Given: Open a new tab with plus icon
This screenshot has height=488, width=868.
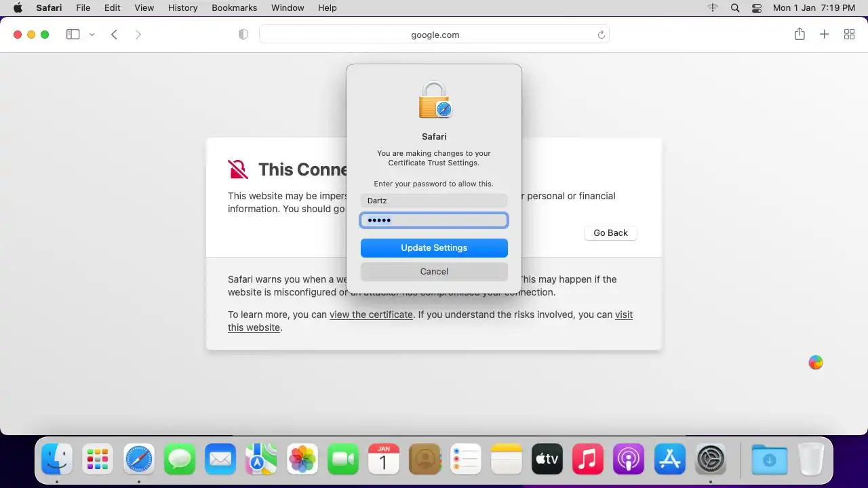Looking at the screenshot, I should tap(824, 35).
